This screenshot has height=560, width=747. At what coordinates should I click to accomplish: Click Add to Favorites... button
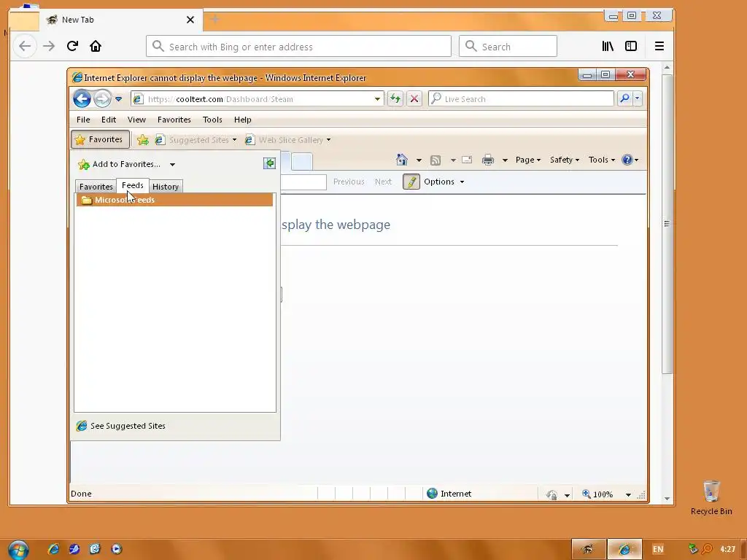pyautogui.click(x=119, y=164)
